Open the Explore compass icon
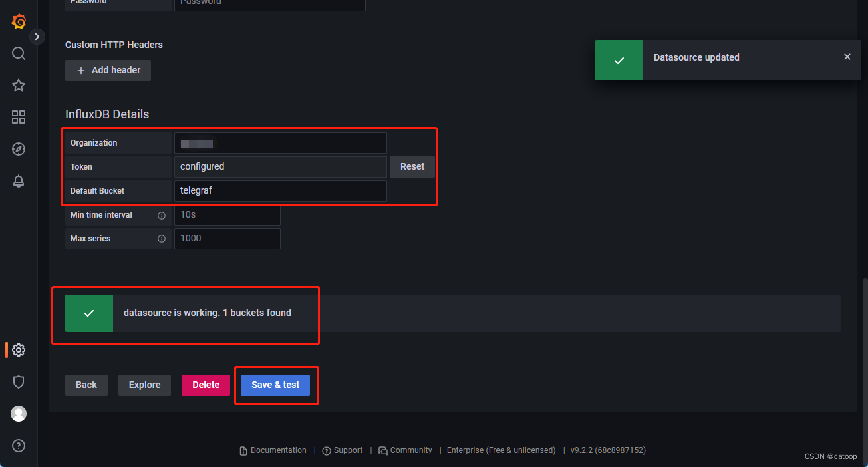The width and height of the screenshot is (868, 467). 19,149
